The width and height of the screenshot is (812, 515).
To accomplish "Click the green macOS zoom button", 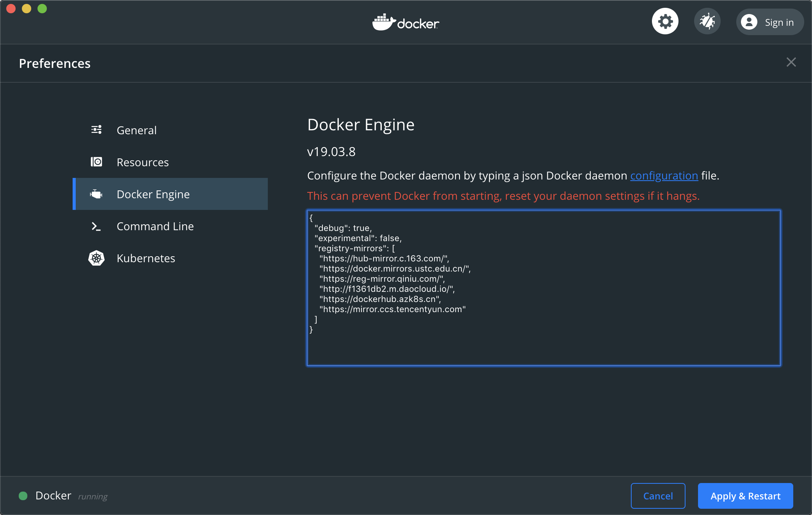I will 42,8.
